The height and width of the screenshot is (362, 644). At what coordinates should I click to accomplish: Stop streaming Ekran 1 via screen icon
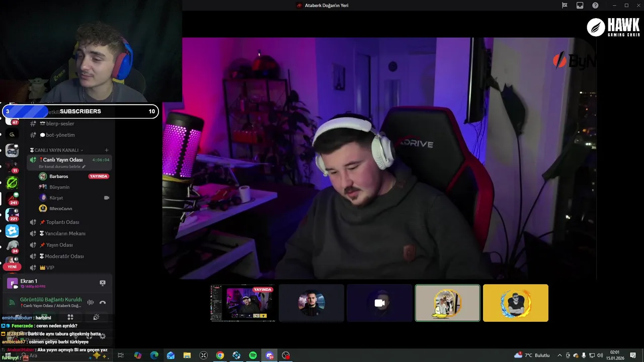click(x=103, y=283)
